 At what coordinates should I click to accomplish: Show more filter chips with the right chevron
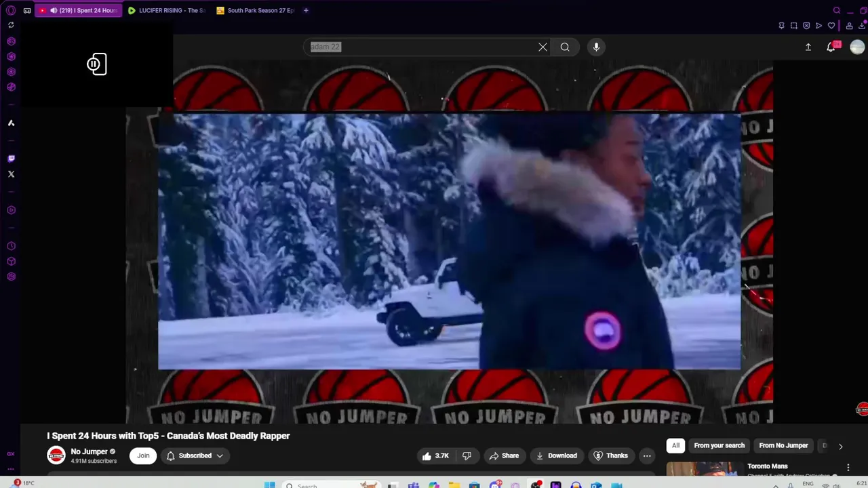(840, 446)
